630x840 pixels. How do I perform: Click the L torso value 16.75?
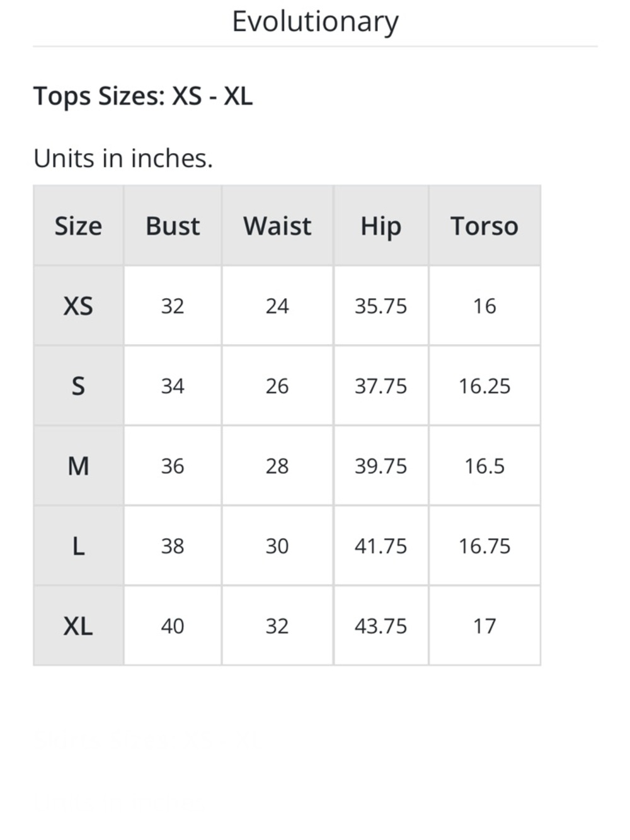click(x=484, y=546)
